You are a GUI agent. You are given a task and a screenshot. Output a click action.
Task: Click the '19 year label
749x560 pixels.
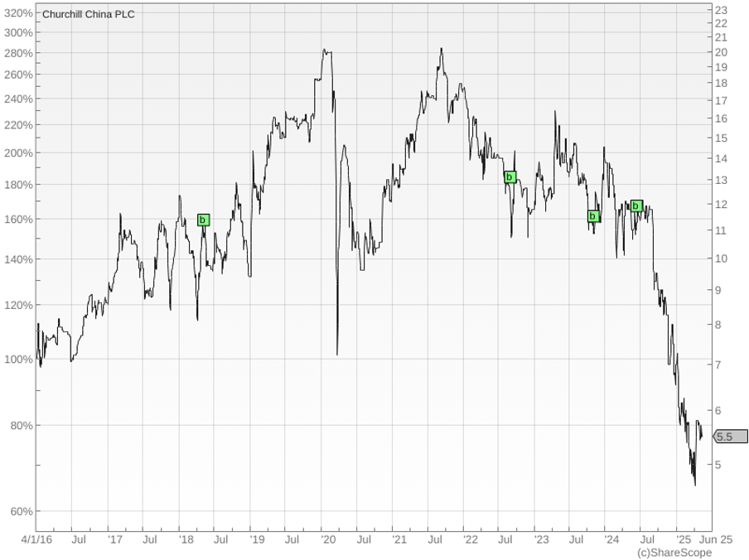257,539
